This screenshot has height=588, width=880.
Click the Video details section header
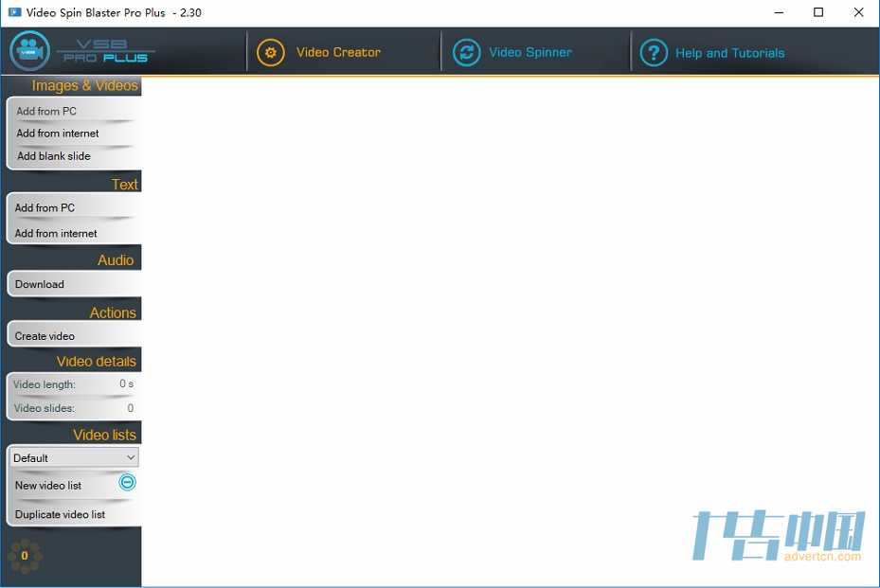pyautogui.click(x=97, y=362)
